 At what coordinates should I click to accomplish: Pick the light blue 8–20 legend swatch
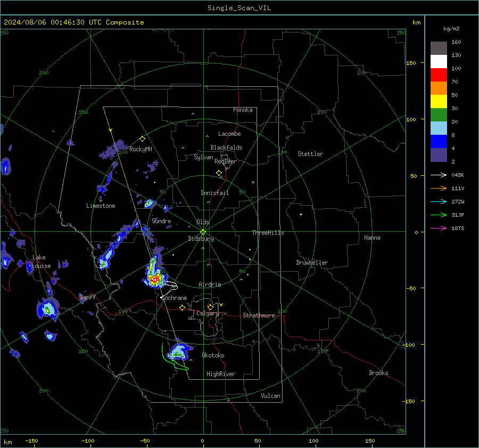coord(439,128)
